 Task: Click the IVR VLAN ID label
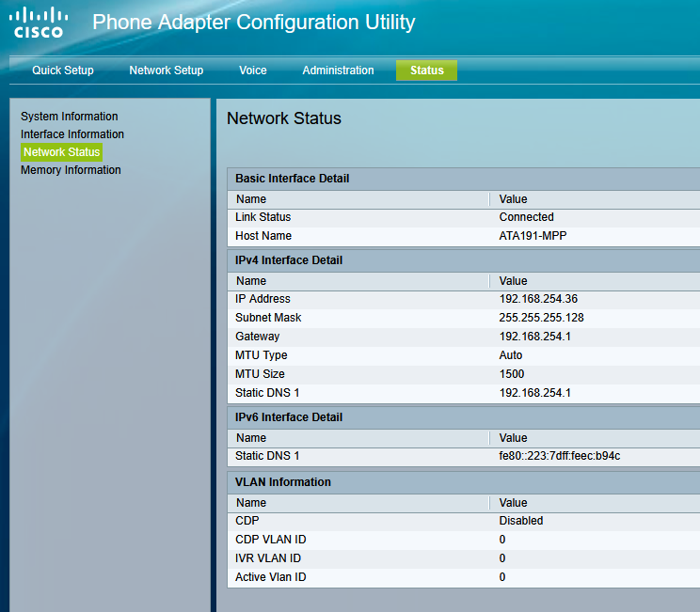point(268,558)
